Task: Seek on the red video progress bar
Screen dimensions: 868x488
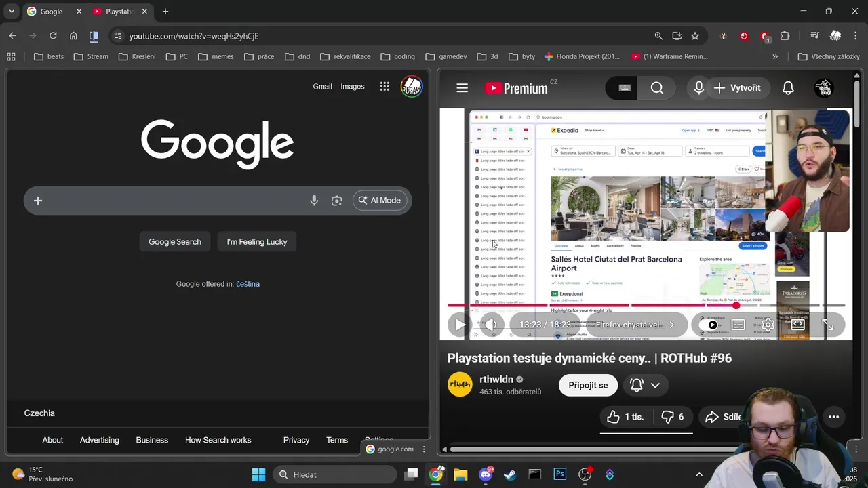Action: click(x=646, y=306)
